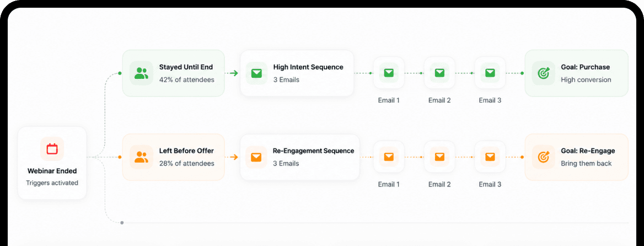
Task: Click the "Email 1" label in orange row
Action: [x=389, y=184]
